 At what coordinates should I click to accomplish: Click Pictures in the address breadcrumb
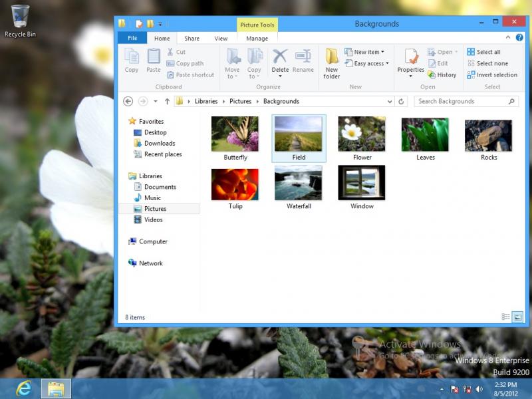tap(240, 102)
